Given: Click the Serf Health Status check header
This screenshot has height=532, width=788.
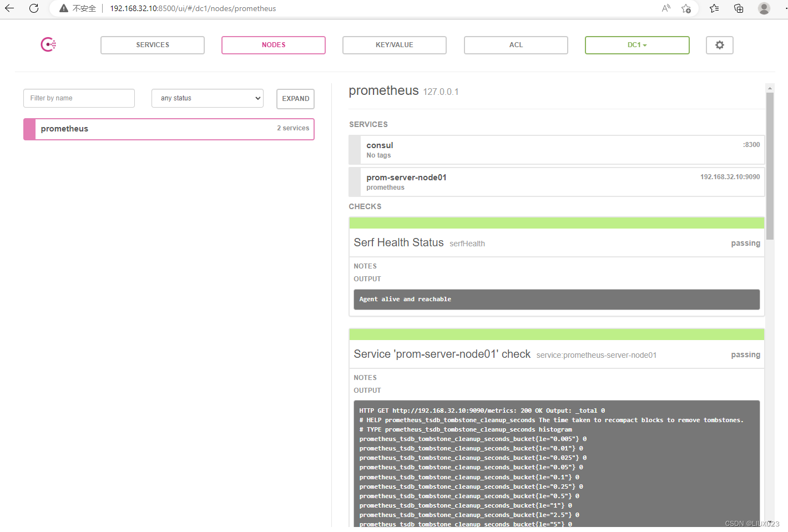Looking at the screenshot, I should coord(557,242).
